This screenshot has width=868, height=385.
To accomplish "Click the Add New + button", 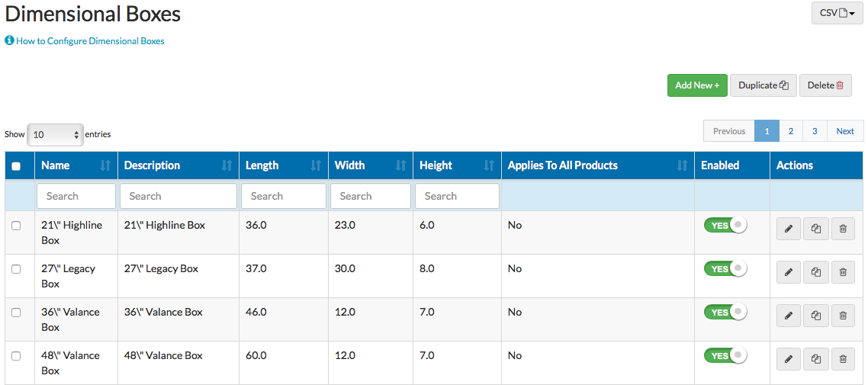I will click(697, 85).
